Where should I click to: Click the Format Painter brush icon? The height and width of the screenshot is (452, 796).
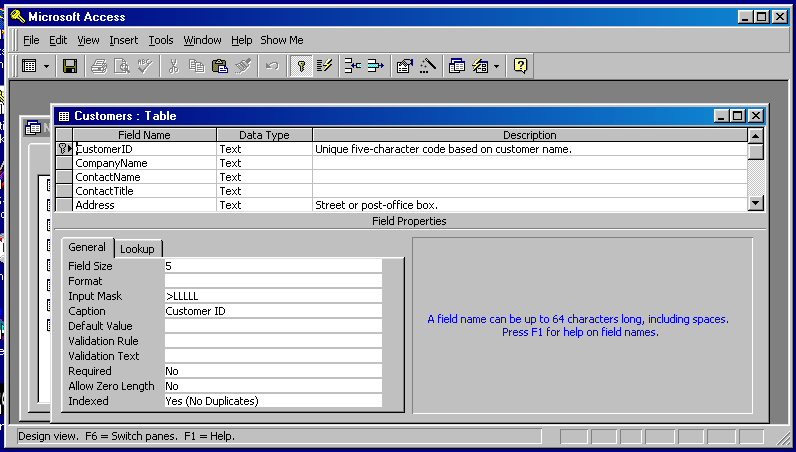243,66
